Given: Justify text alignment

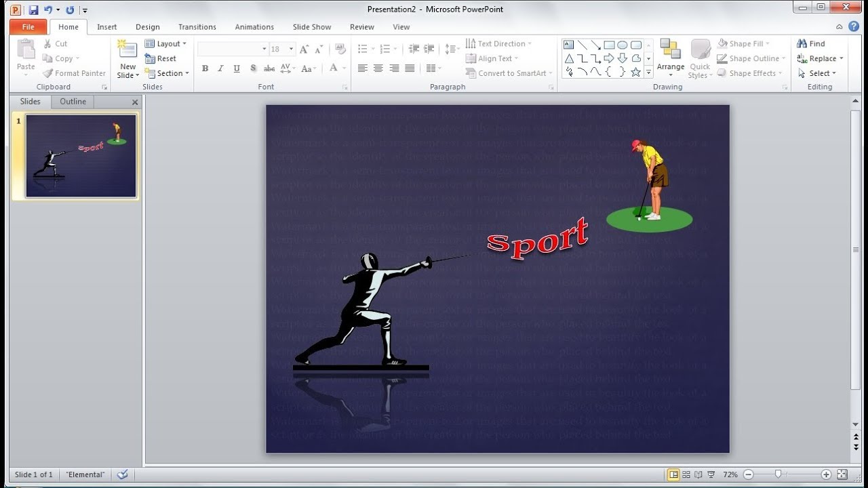Looking at the screenshot, I should [x=410, y=68].
